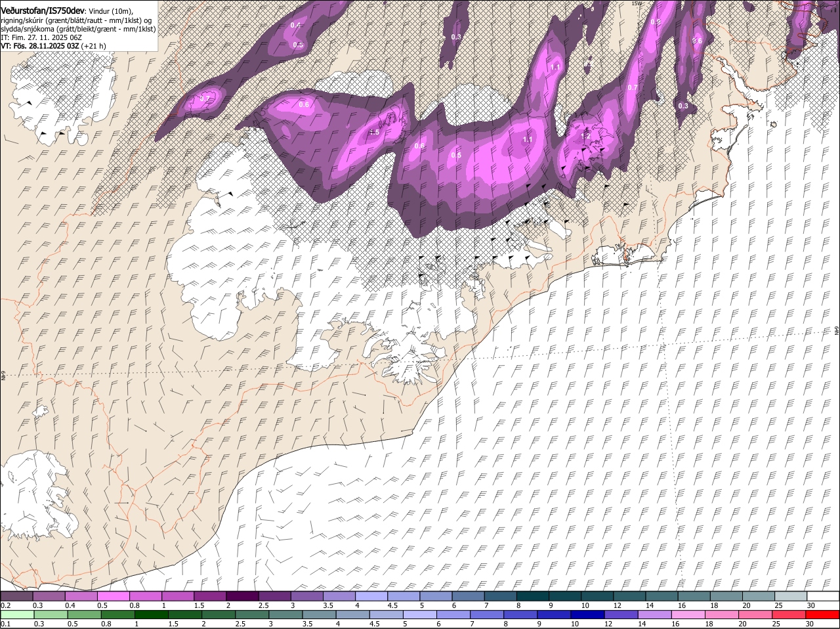Pick upper legend swatch between 4 and 4.5
The image size is (840, 629).
372,596
